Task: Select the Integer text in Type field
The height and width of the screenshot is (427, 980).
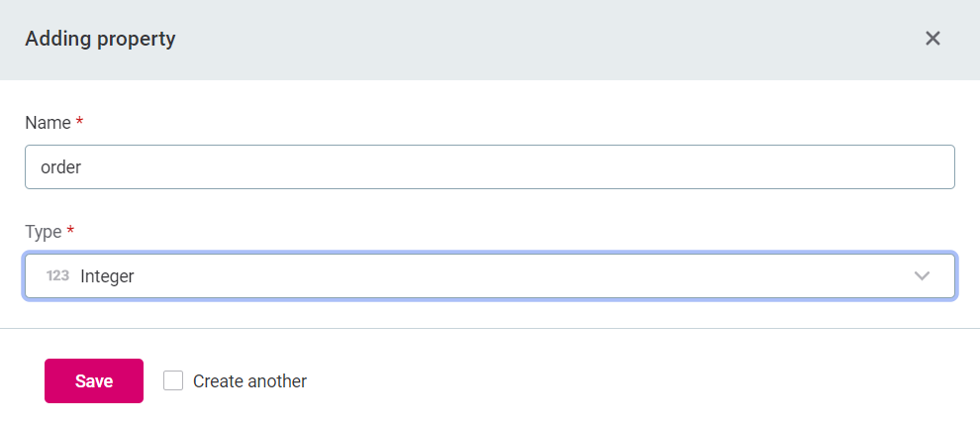Action: point(107,277)
